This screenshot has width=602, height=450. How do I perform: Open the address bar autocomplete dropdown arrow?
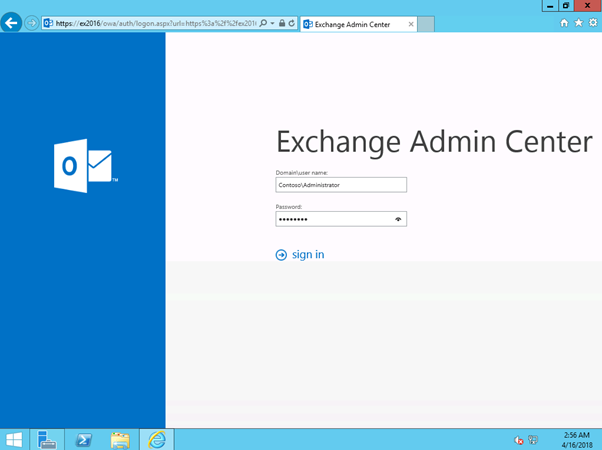tap(272, 23)
